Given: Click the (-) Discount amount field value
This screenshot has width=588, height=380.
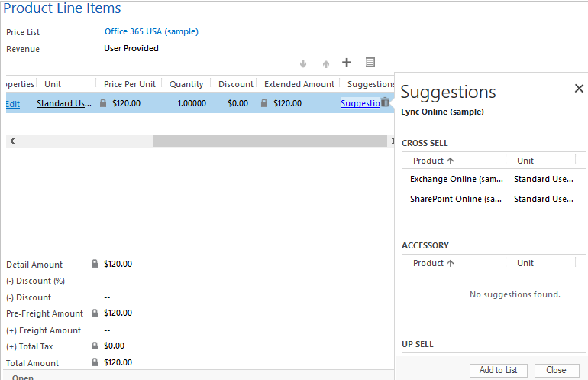Looking at the screenshot, I should click(x=107, y=297).
